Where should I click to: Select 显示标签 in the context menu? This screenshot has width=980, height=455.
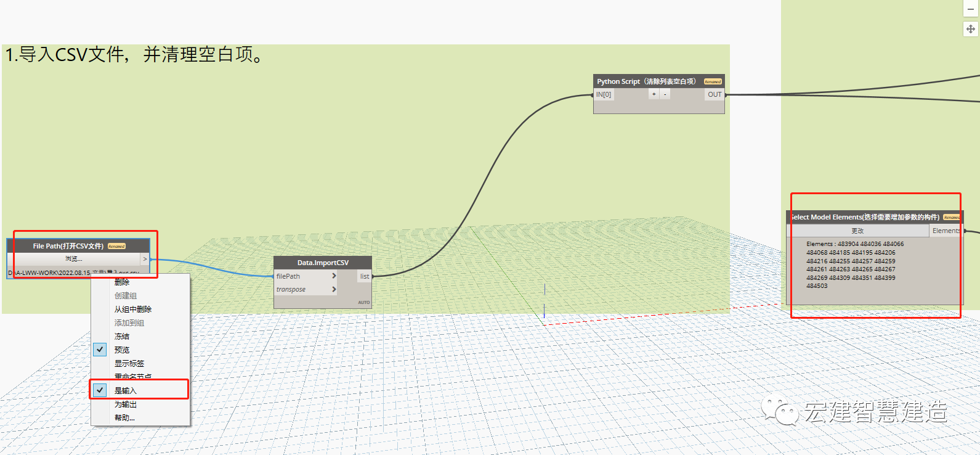(x=129, y=364)
